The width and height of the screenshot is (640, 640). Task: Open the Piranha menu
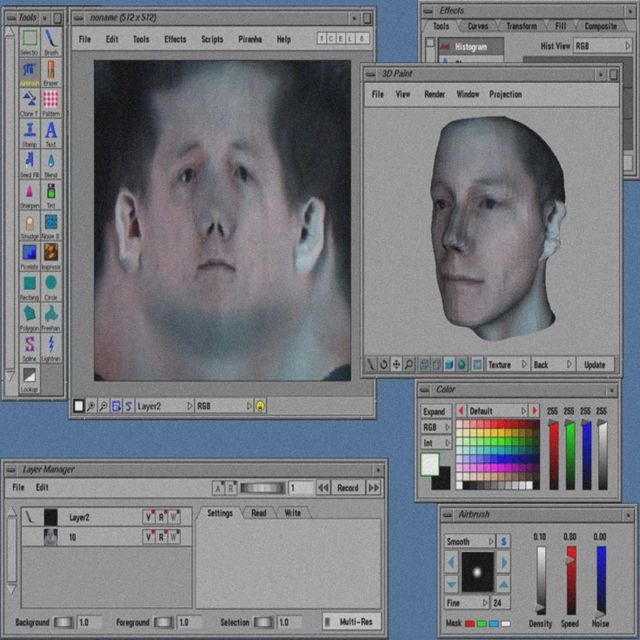pos(250,39)
